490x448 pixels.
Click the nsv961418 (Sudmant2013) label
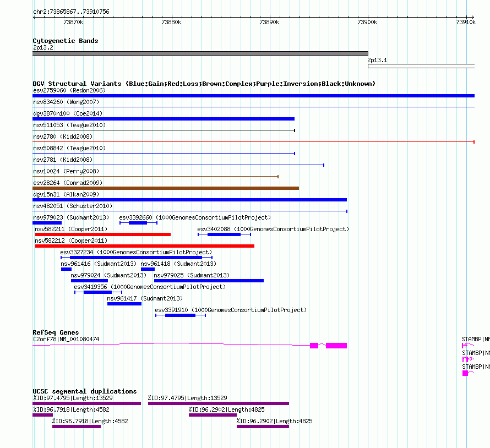point(178,264)
